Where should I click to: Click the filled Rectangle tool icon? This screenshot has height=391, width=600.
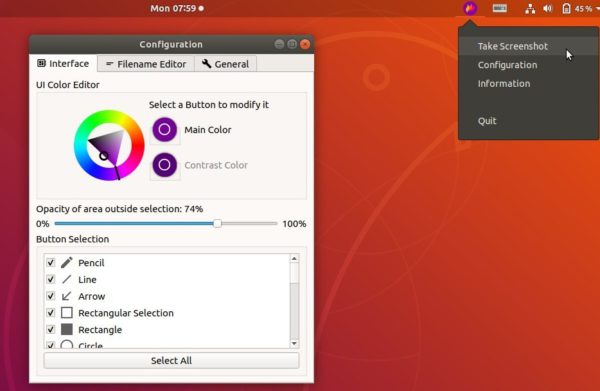[67, 329]
